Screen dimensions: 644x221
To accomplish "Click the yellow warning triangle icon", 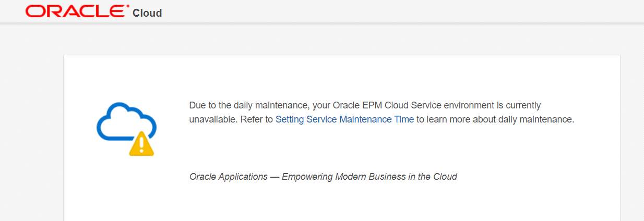I will [141, 144].
